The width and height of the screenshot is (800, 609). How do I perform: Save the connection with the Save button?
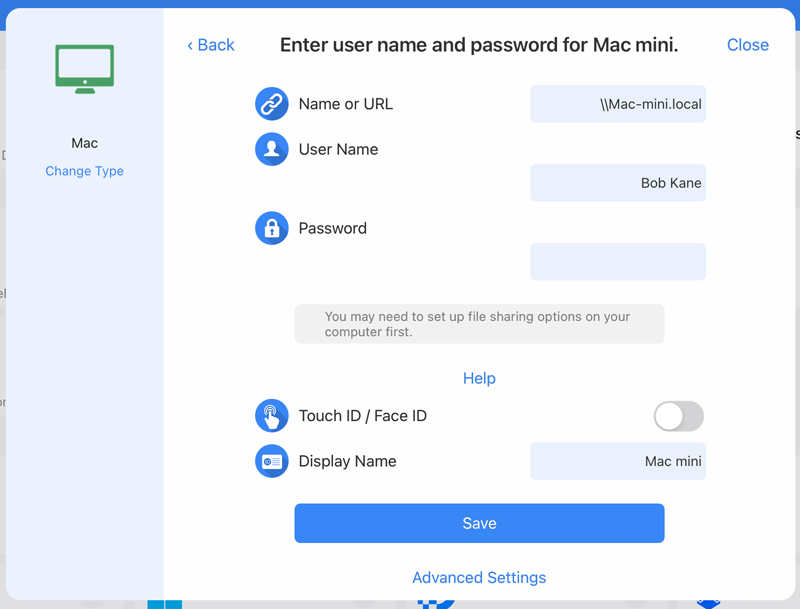(479, 523)
